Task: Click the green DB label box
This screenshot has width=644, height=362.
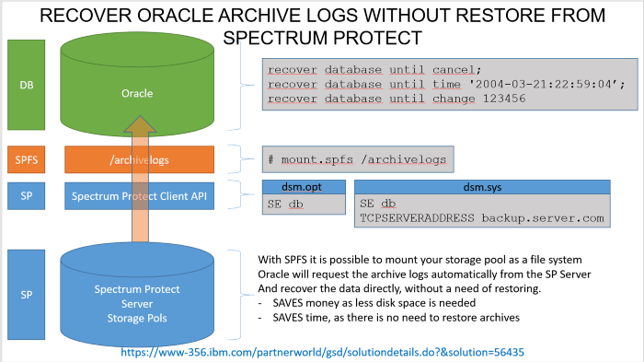Action: tap(27, 85)
